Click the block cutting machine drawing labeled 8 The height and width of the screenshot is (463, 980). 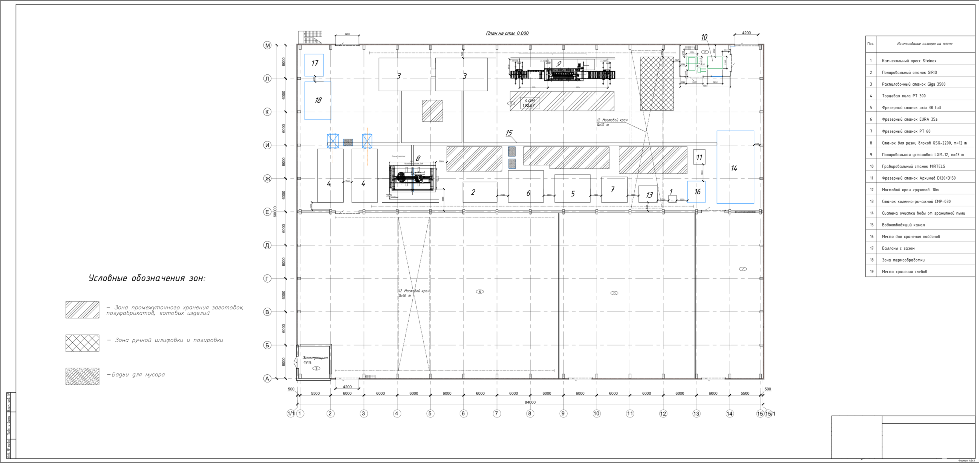pos(413,178)
